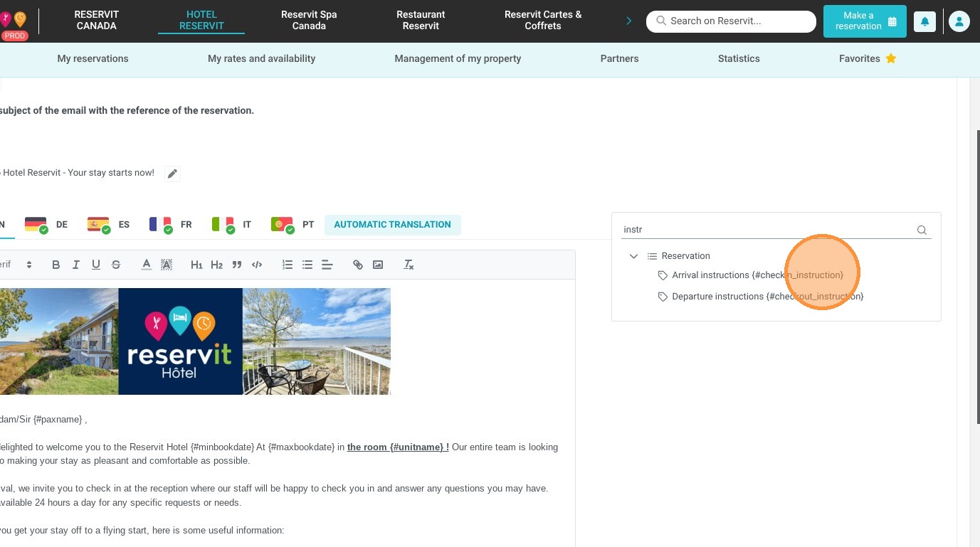Click the magnifier icon in tag search
980x547 pixels.
tap(922, 230)
